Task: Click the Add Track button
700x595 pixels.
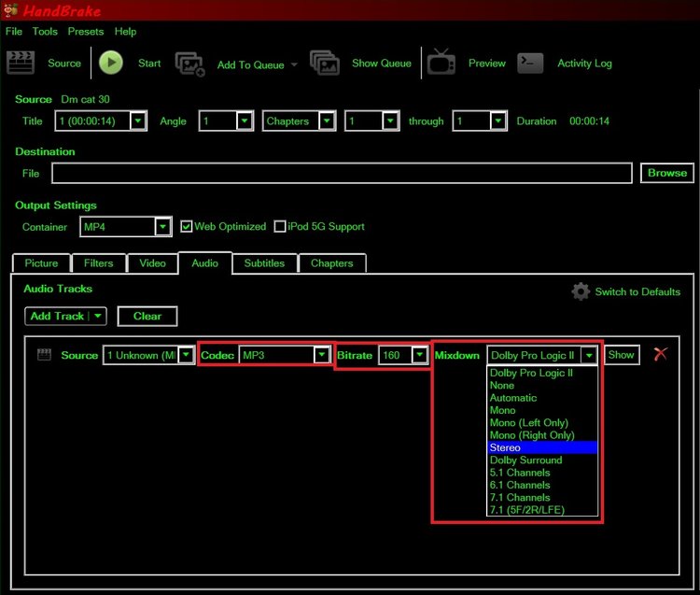Action: pyautogui.click(x=57, y=317)
